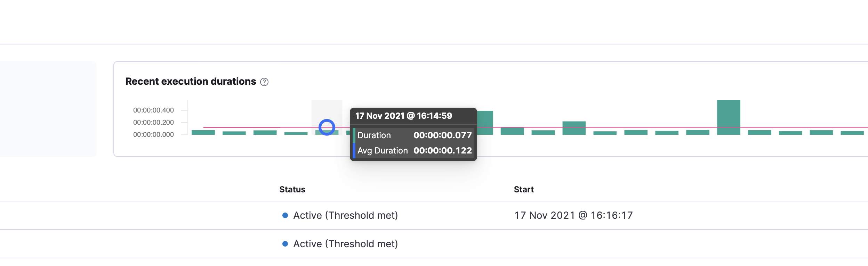
Task: Select the tallest bar in the durations chart
Action: coord(728,117)
